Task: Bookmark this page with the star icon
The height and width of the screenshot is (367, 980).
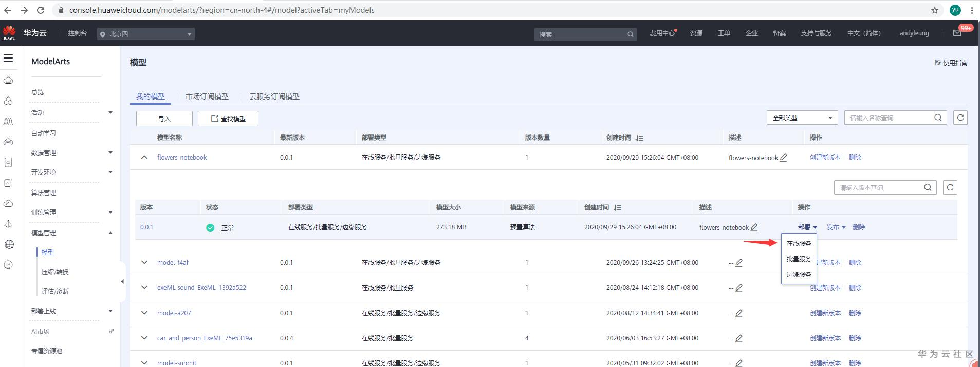Action: [935, 10]
